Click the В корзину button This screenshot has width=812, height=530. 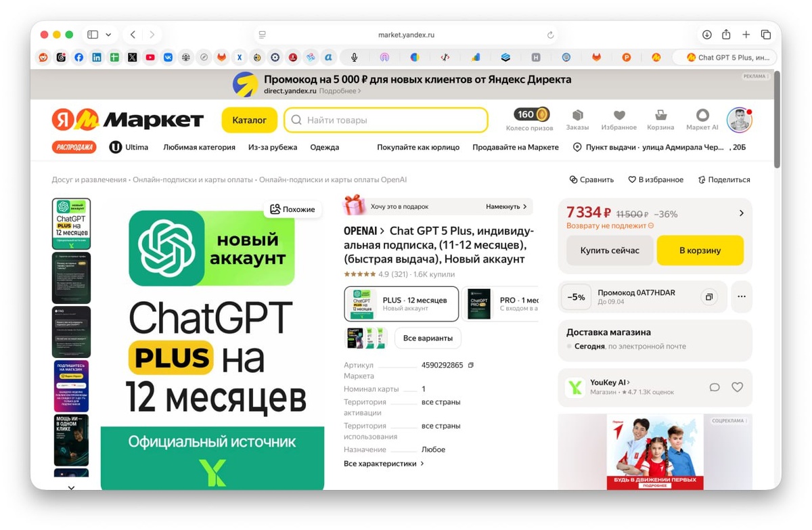tap(700, 250)
